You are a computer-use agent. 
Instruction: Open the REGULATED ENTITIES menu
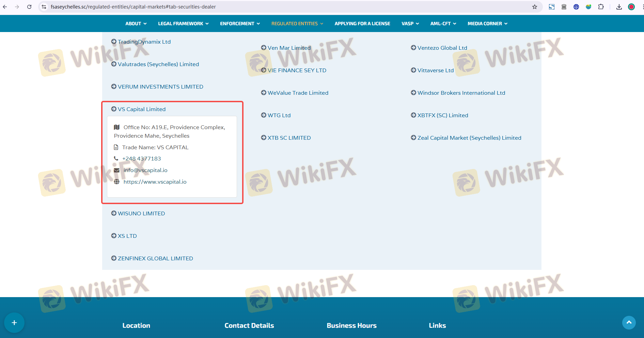coord(297,24)
